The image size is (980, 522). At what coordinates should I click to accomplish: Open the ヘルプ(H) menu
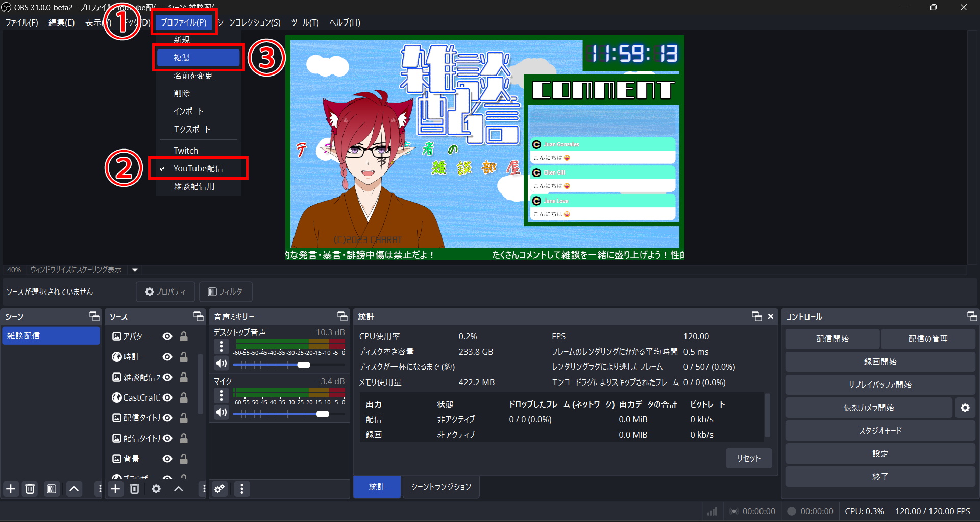point(345,22)
